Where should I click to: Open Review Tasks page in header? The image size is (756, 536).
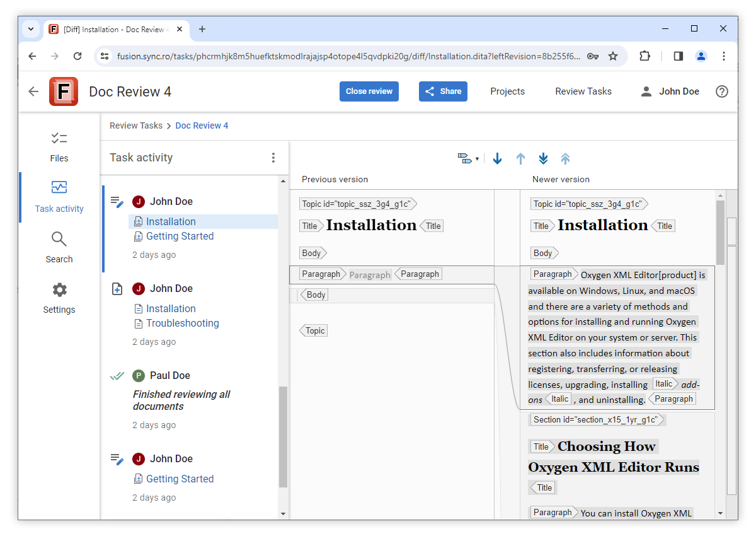583,91
